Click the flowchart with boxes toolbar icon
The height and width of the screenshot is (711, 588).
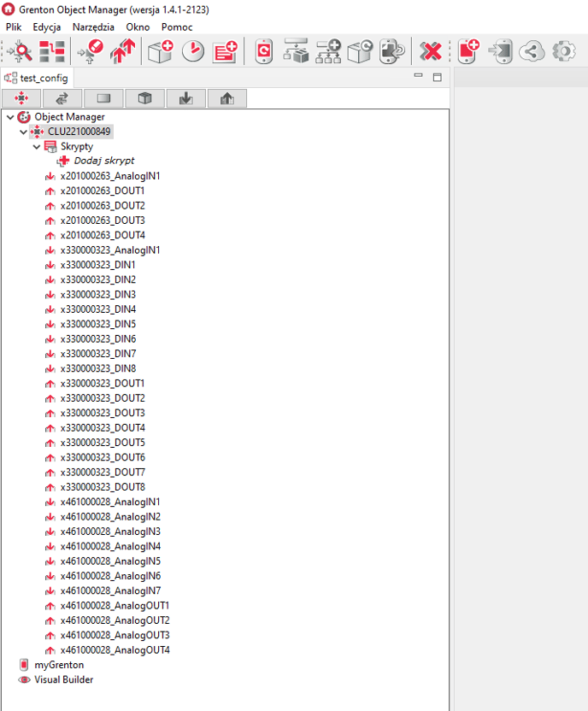point(296,50)
